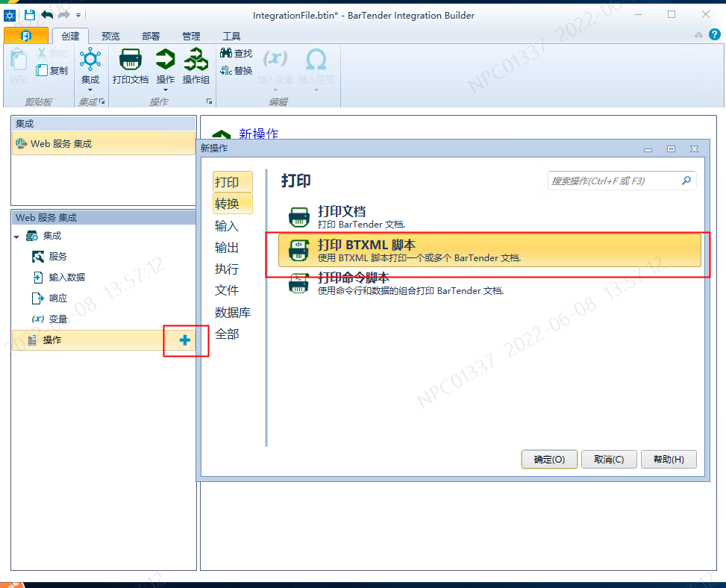Click the 确定(O) button
Image resolution: width=726 pixels, height=588 pixels.
point(549,459)
